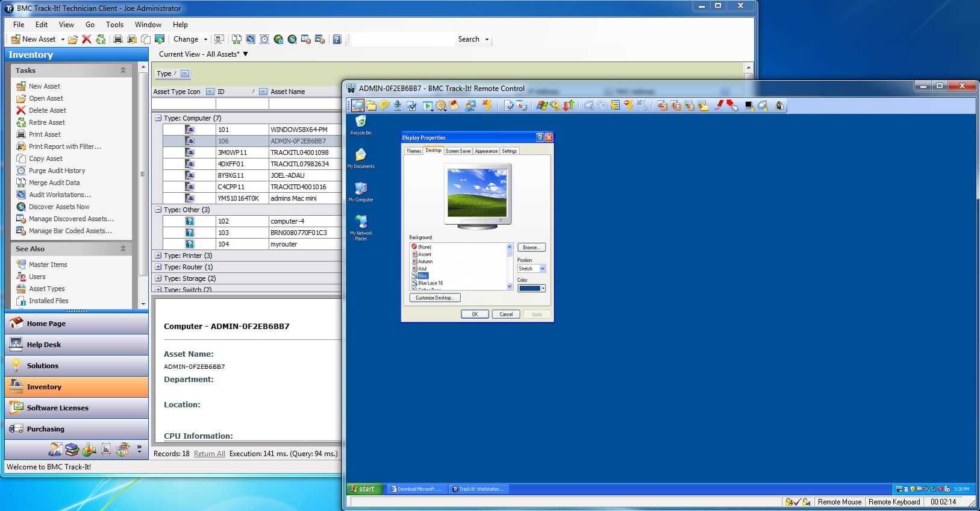
Task: Open the Window menu
Action: pyautogui.click(x=148, y=25)
